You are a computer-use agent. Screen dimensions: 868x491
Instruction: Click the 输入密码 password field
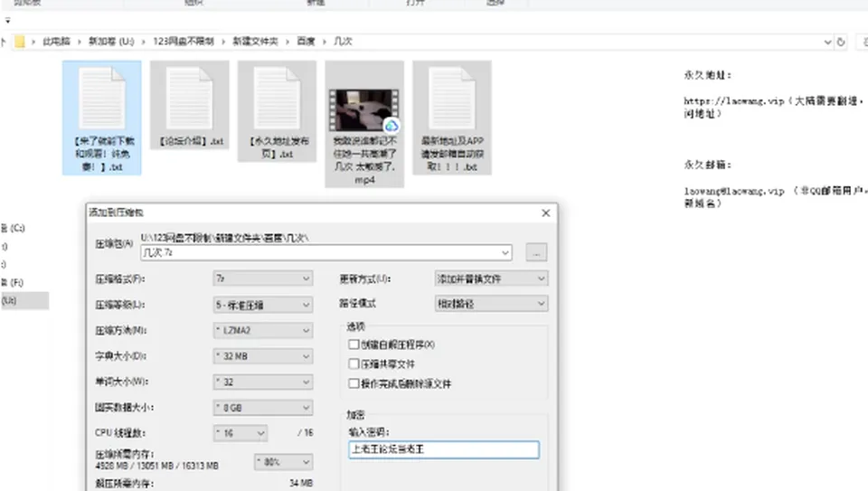point(444,449)
